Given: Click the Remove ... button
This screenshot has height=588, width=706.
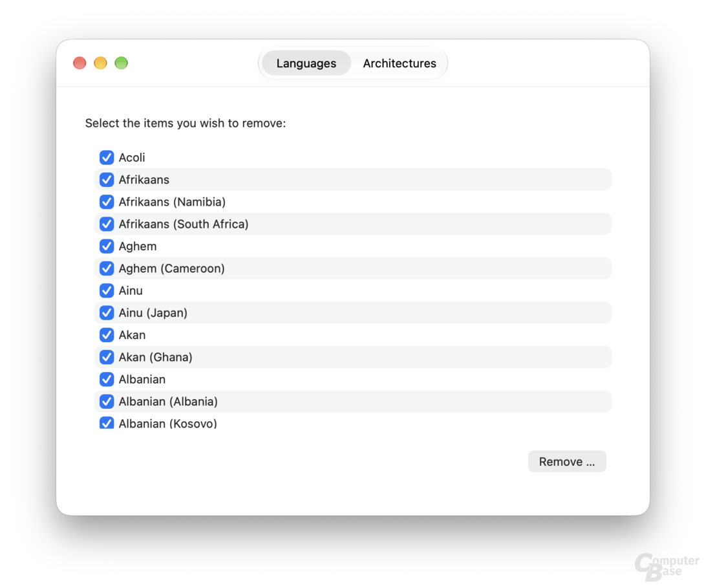Looking at the screenshot, I should click(567, 461).
